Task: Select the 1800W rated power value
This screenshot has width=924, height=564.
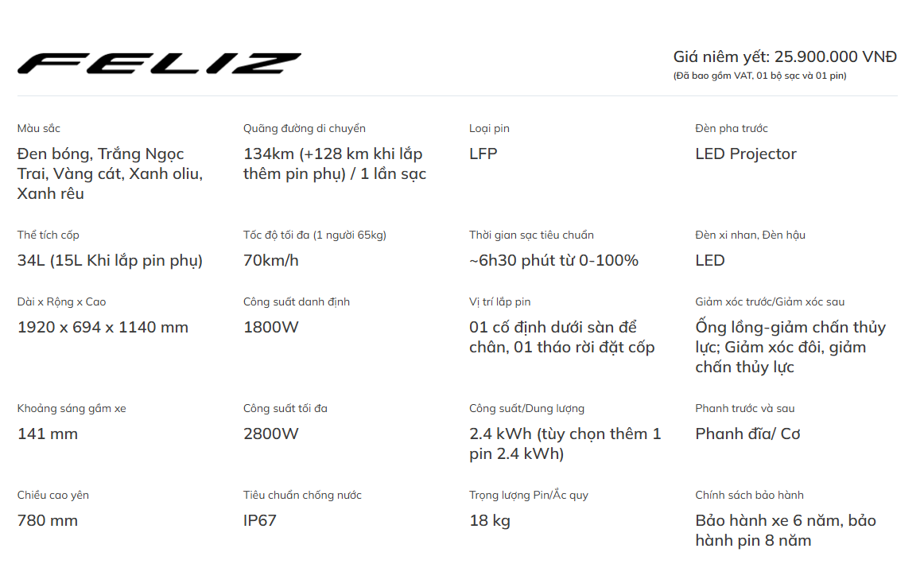Action: coord(271,327)
